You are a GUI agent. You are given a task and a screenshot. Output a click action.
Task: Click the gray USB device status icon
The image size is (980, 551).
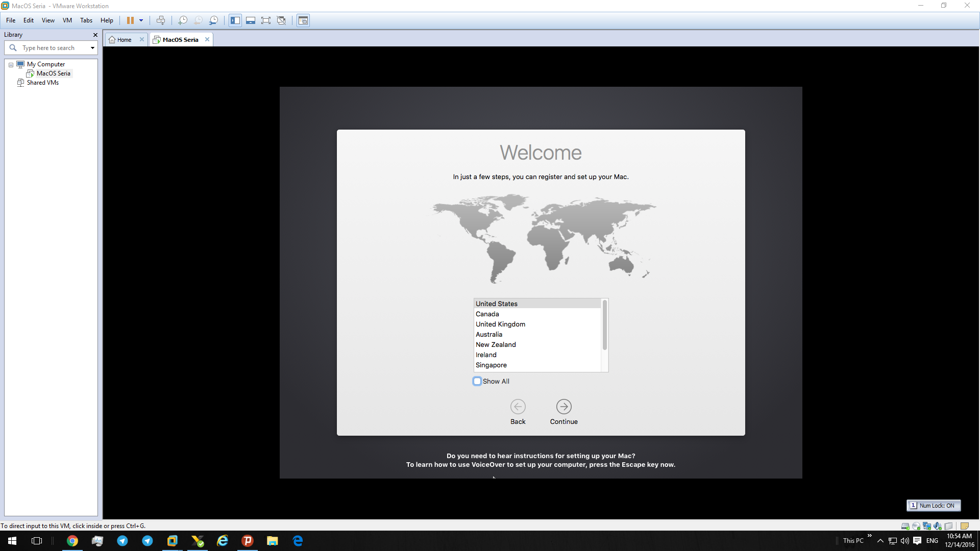pyautogui.click(x=949, y=526)
